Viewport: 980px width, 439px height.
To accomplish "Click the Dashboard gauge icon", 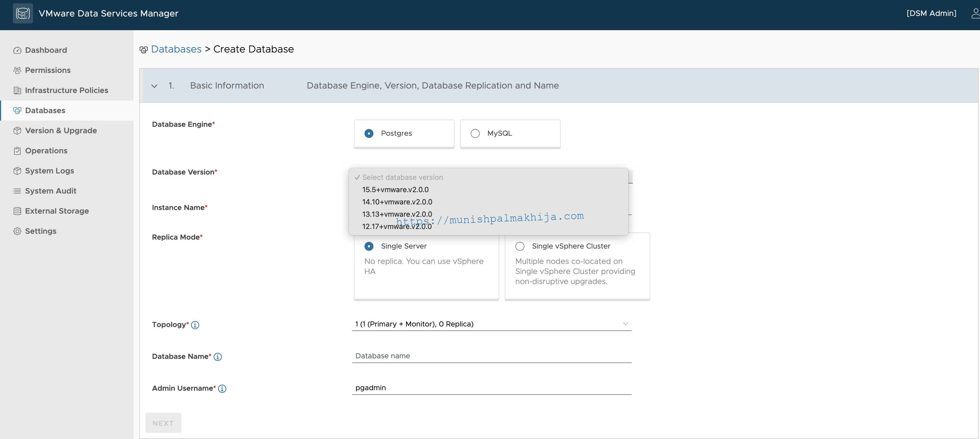I will pyautogui.click(x=17, y=50).
